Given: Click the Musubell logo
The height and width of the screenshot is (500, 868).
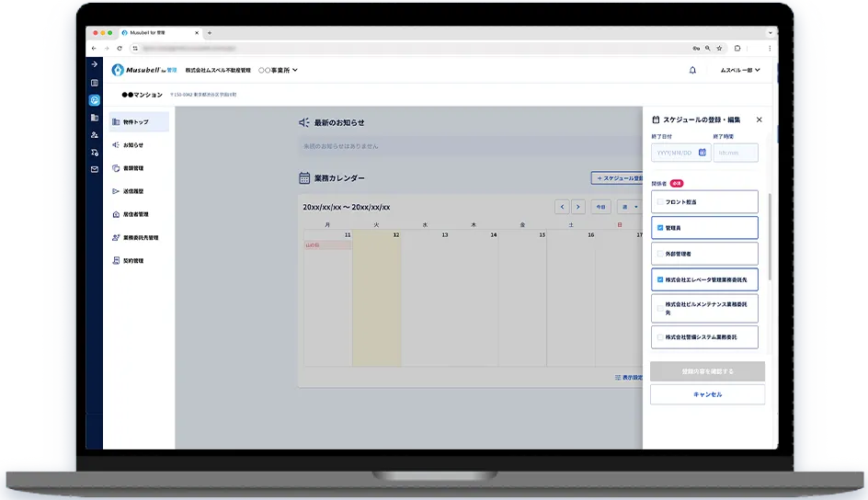Looking at the screenshot, I should pyautogui.click(x=144, y=70).
